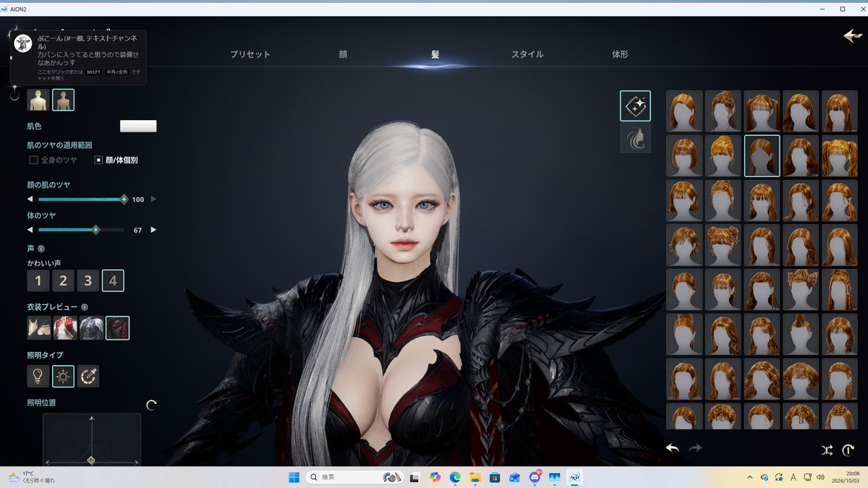Select voice option 1
Screen dimensions: 868x488
[x=38, y=281]
